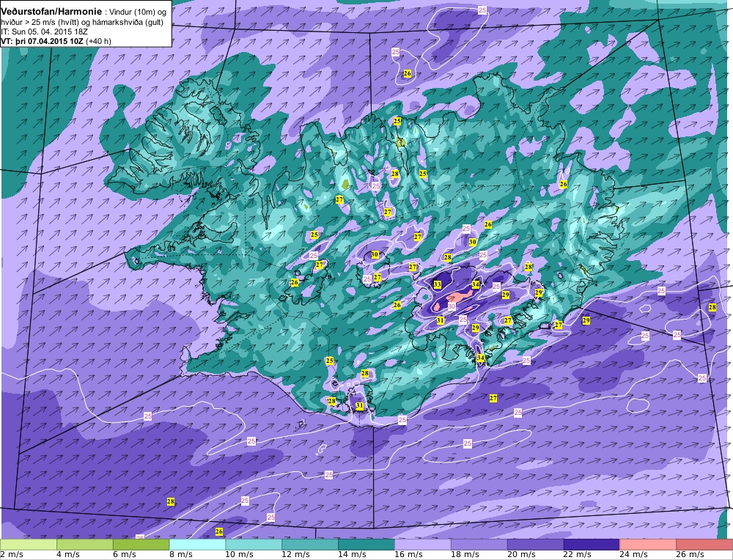733x560 pixels.
Task: Select the salmon red swatch beside 26 m/s
Action: click(704, 545)
